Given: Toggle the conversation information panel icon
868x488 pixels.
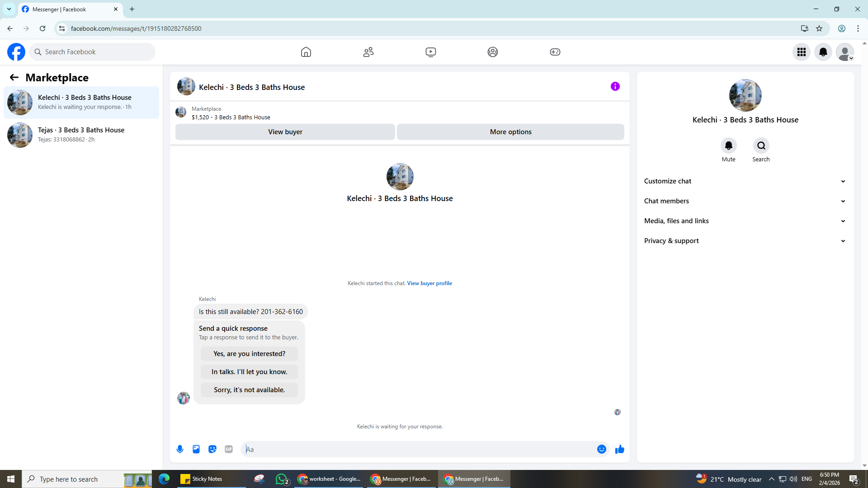Looking at the screenshot, I should click(615, 86).
